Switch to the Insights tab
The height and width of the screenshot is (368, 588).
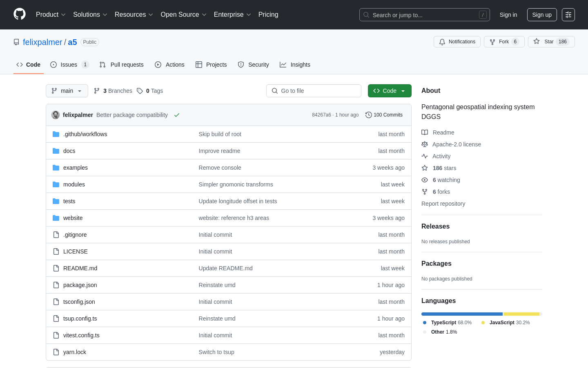click(295, 65)
